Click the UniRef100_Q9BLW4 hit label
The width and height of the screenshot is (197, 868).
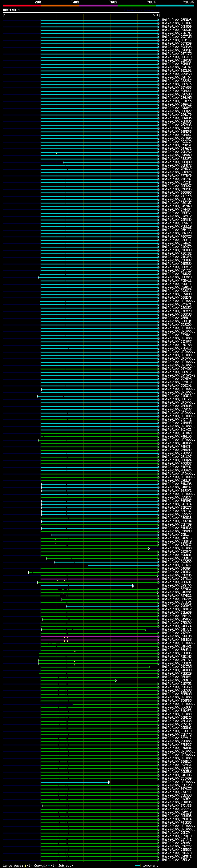pos(176,481)
